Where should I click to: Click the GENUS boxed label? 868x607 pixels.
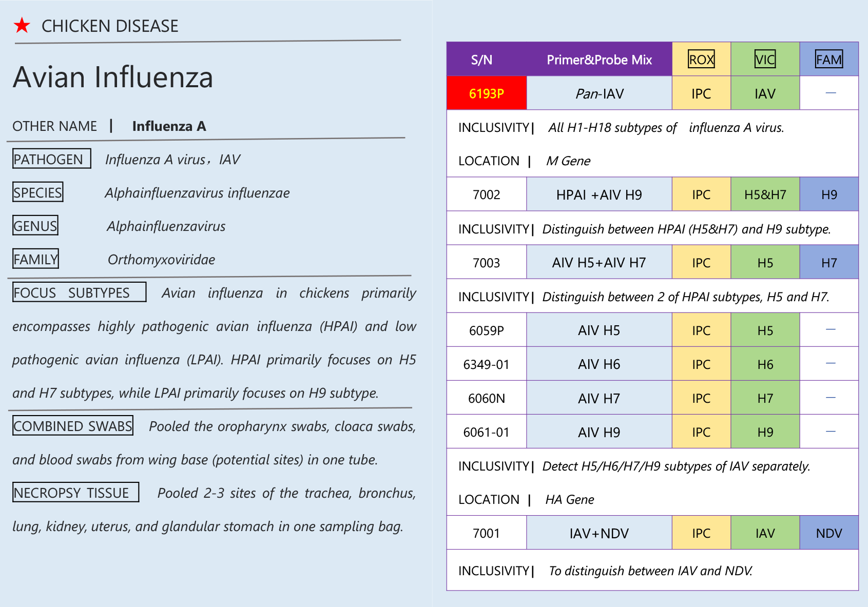[x=35, y=226]
